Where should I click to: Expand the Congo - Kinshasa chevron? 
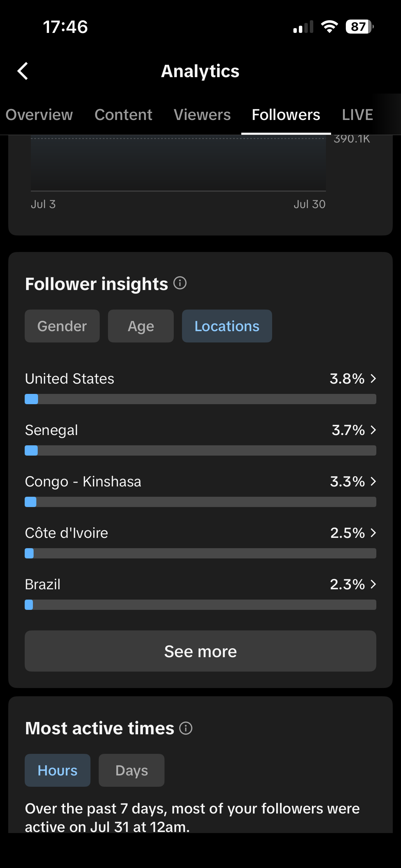click(373, 481)
